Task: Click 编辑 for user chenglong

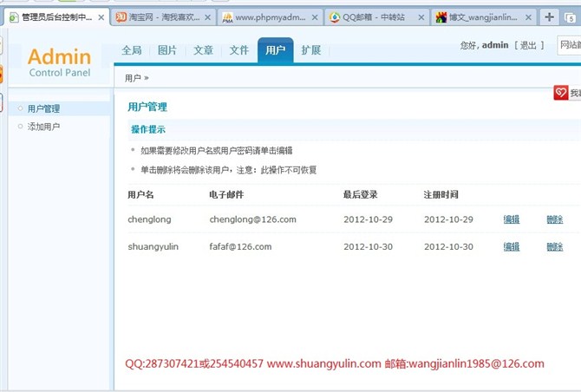Action: pyautogui.click(x=512, y=220)
